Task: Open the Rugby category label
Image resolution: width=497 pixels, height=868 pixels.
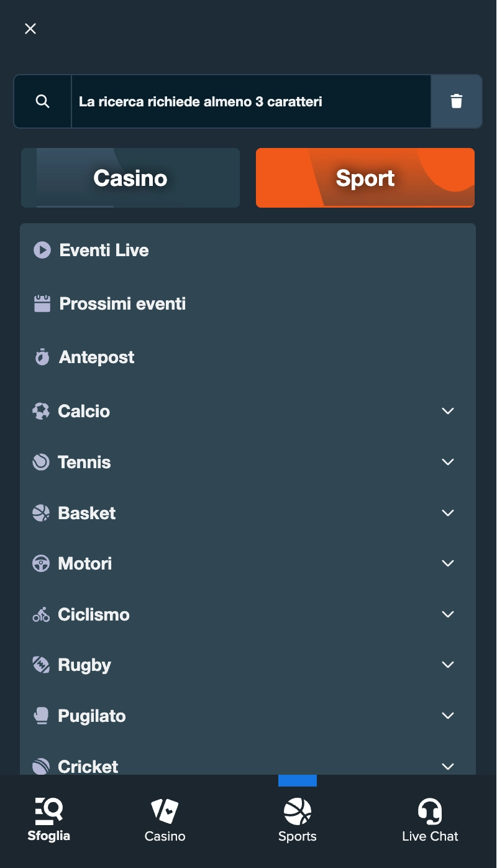Action: [84, 665]
